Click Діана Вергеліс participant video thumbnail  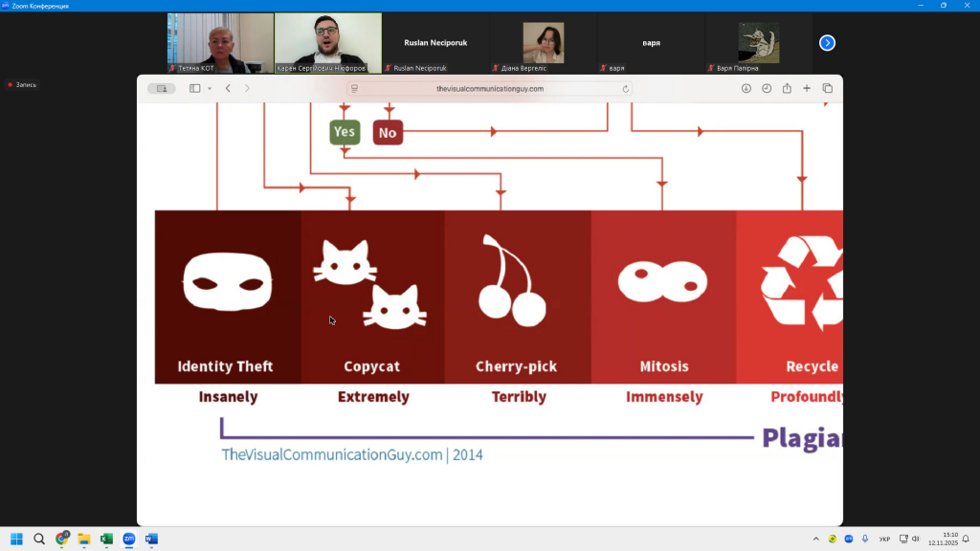(543, 43)
